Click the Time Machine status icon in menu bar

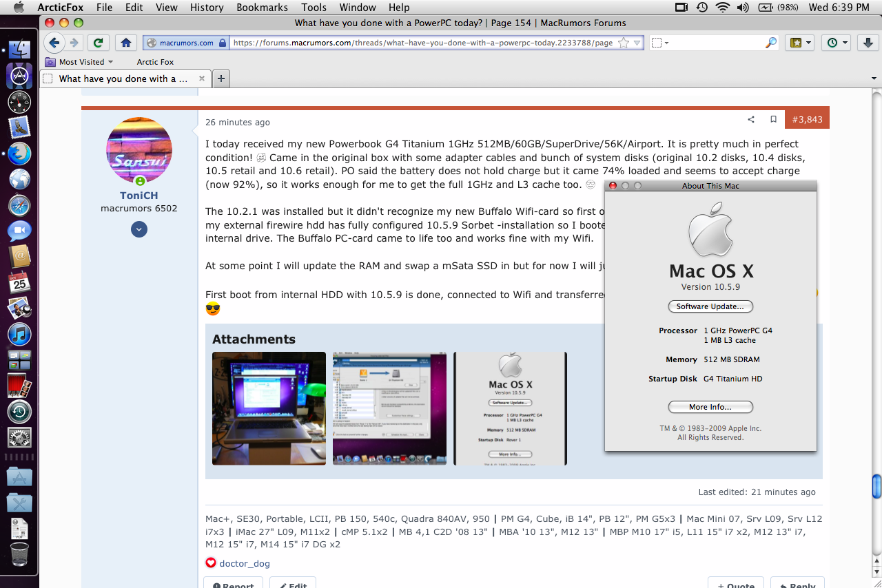(x=701, y=8)
